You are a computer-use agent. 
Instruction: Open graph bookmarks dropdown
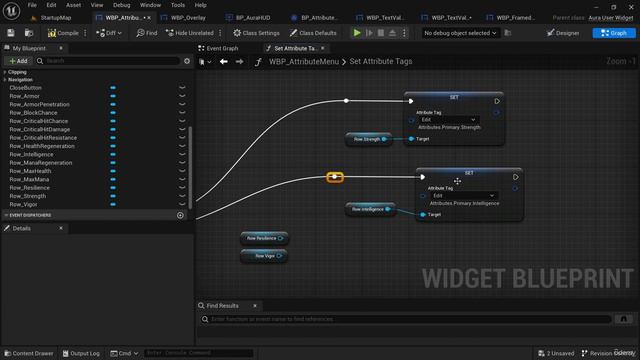pyautogui.click(x=205, y=62)
